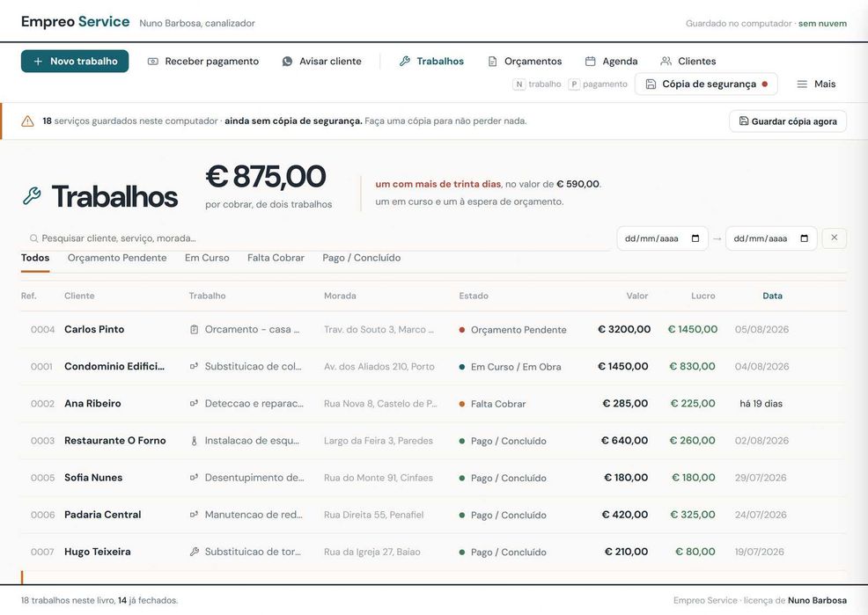This screenshot has height=615, width=868.
Task: Click the Pago / Concluído status of Sofia Nunes
Action: tap(503, 479)
